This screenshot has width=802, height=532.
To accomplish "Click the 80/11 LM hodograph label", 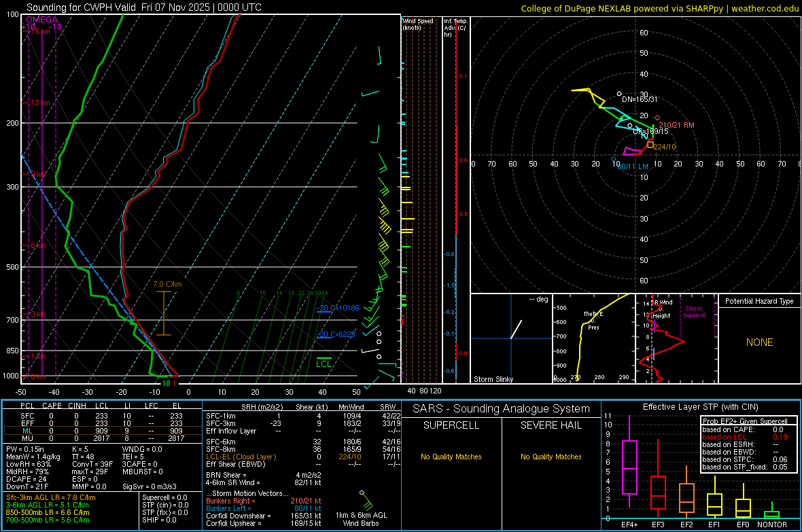I will tap(633, 166).
